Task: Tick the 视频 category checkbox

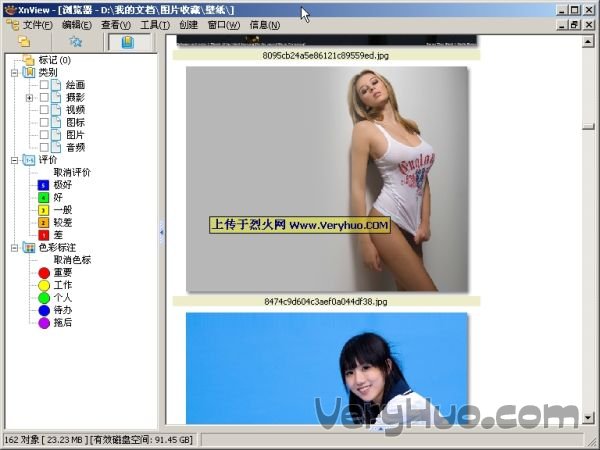Action: (x=44, y=110)
